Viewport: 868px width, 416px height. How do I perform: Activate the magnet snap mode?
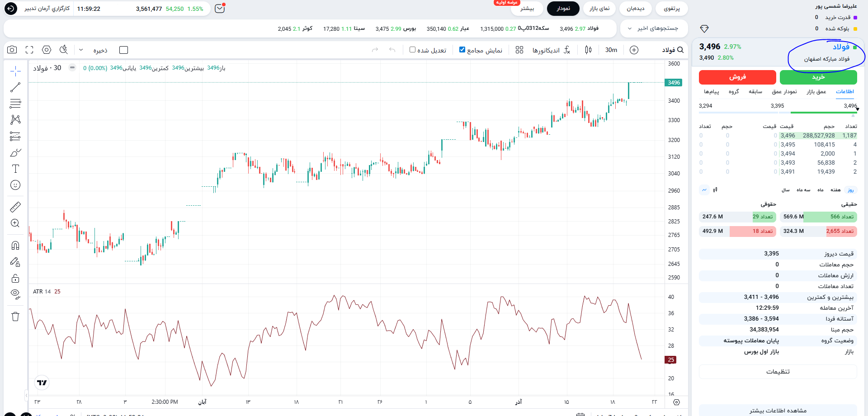tap(15, 246)
